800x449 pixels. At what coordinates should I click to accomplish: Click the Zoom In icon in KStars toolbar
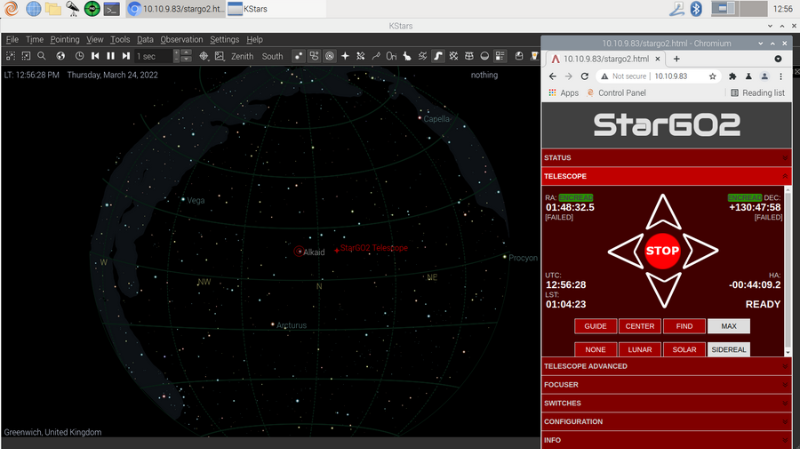[11, 56]
